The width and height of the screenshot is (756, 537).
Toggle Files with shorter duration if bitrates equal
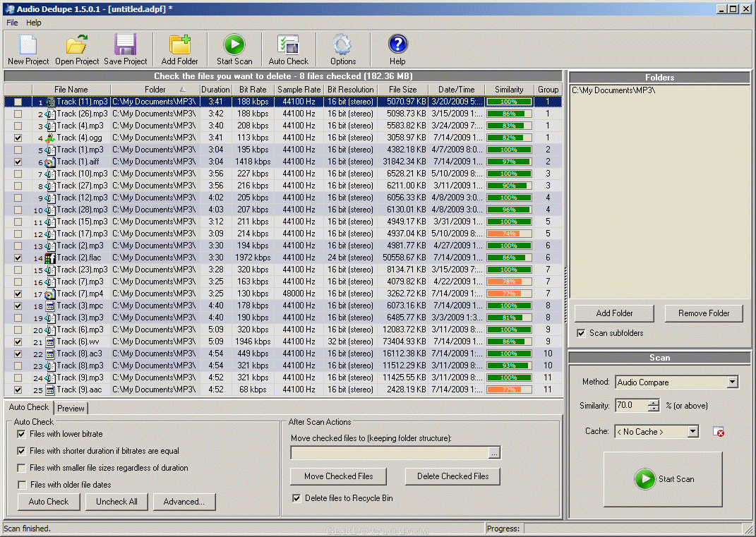[21, 451]
